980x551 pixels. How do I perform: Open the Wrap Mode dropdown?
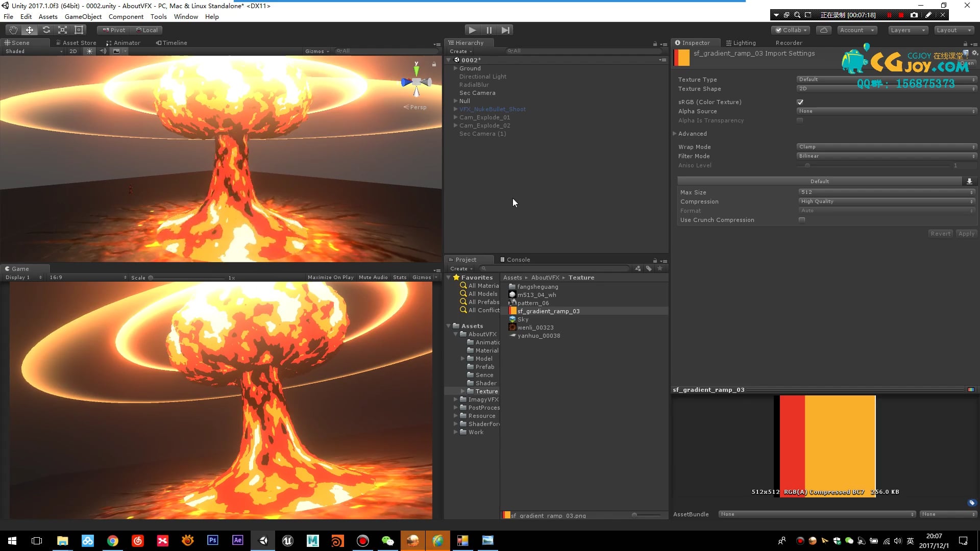[x=886, y=146]
